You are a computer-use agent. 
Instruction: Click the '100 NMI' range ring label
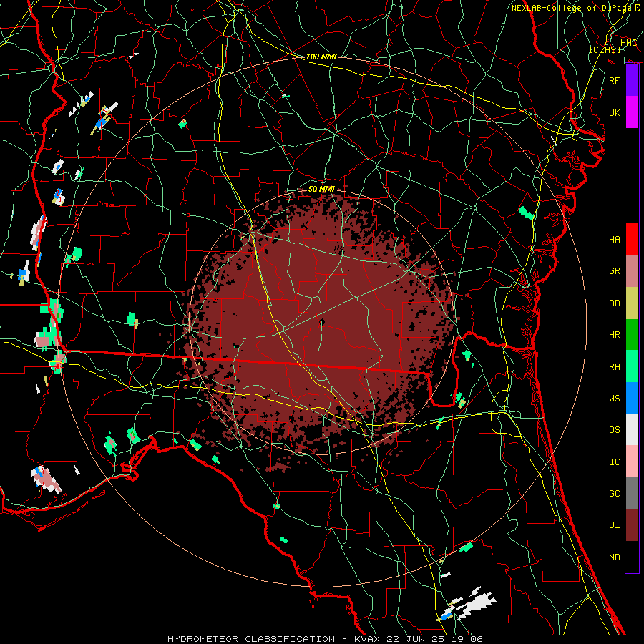(321, 57)
